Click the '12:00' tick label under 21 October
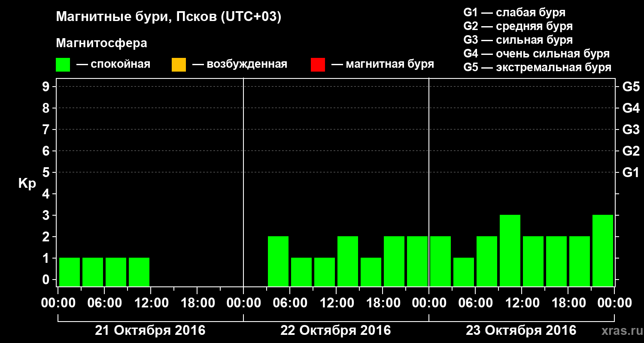 point(151,303)
